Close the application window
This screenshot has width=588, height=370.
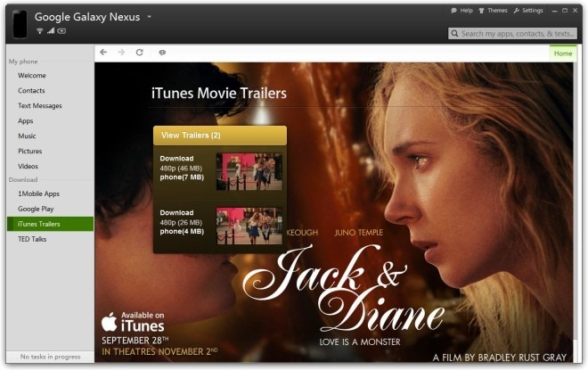575,11
